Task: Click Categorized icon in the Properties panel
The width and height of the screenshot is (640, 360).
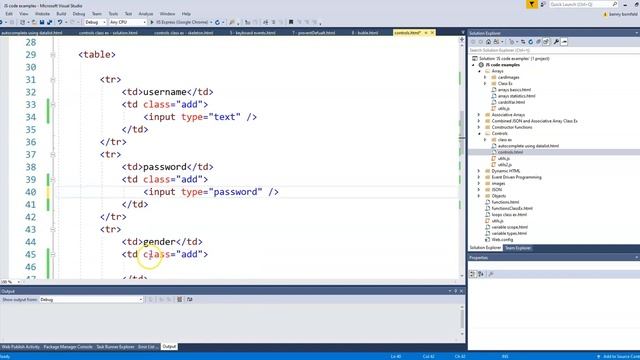Action: coord(472,274)
